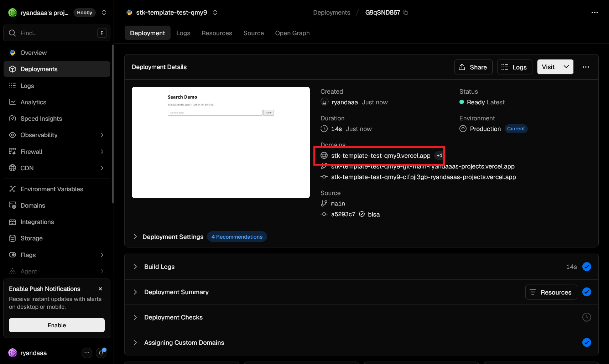
Task: Click the branch icon beside main
Action: tap(324, 203)
